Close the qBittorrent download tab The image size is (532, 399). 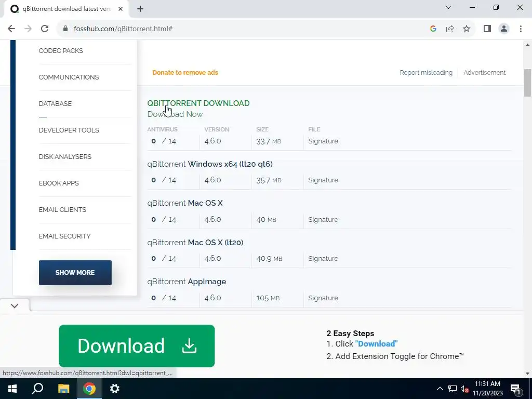121,9
